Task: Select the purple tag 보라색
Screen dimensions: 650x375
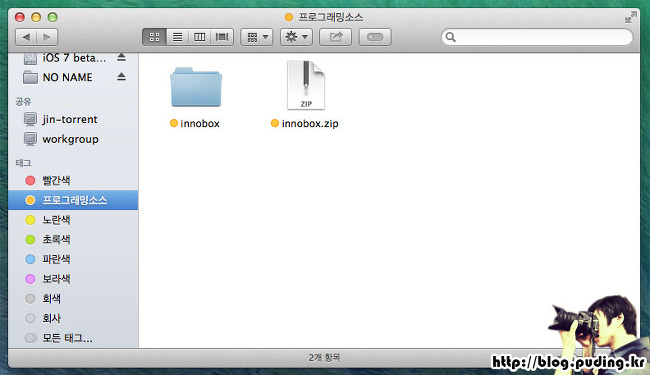Action: (x=73, y=279)
